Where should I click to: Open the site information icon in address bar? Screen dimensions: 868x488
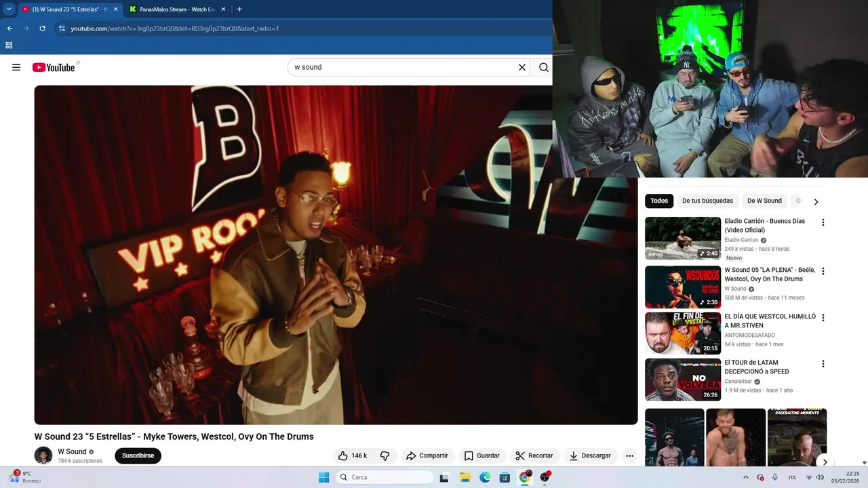[x=62, y=28]
